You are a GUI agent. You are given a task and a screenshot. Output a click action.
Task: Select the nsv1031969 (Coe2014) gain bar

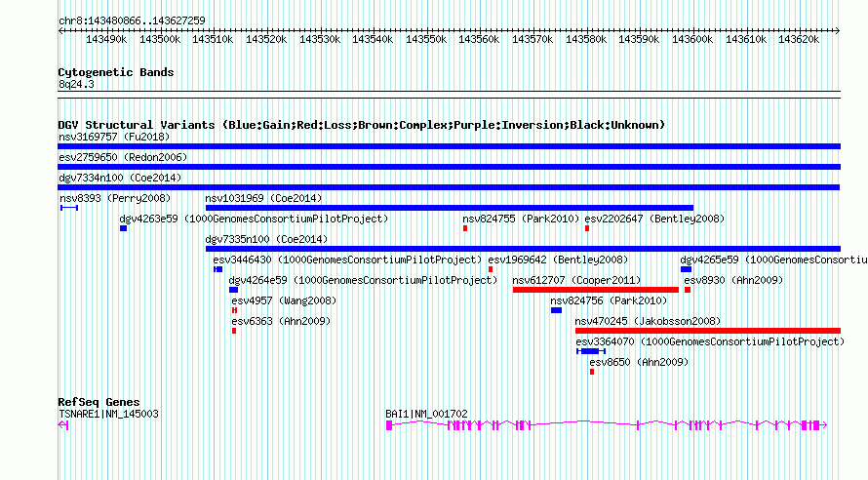point(450,208)
